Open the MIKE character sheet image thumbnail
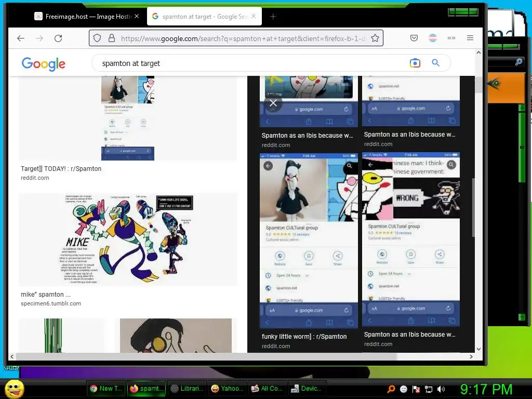 [128, 240]
